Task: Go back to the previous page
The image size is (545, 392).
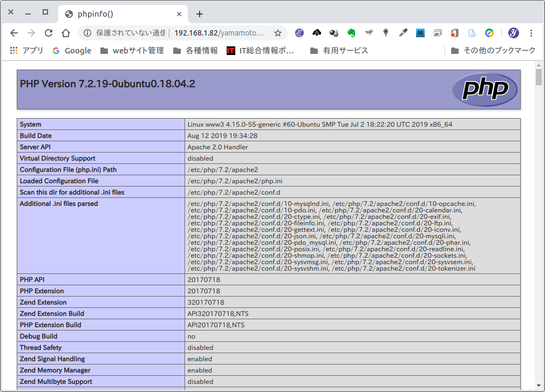Action: coord(14,33)
